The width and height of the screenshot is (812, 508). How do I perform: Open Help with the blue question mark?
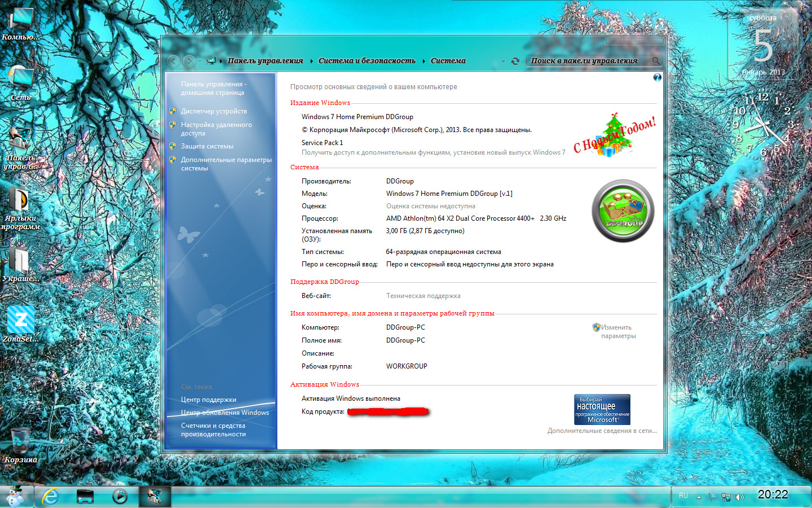coord(657,77)
